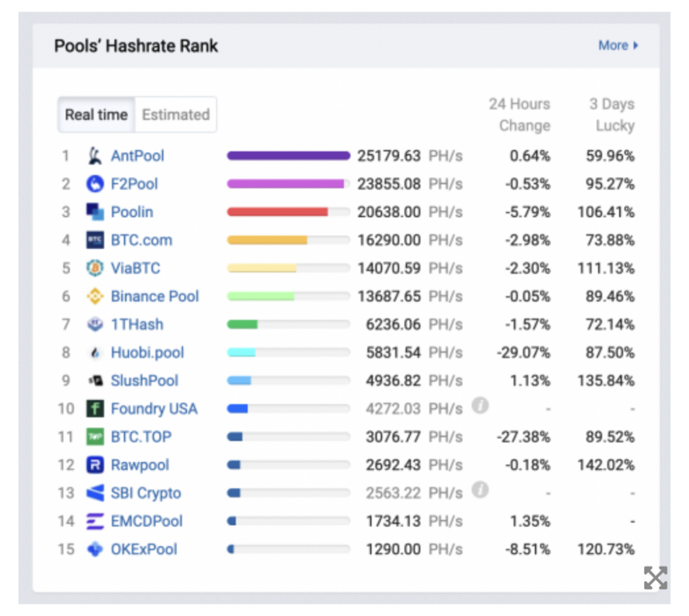Screen dimensions: 689x616
Task: Open the Binance Pool link
Action: coord(155,297)
